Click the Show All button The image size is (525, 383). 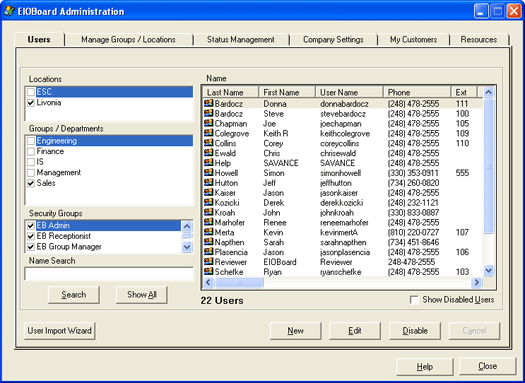coord(142,295)
